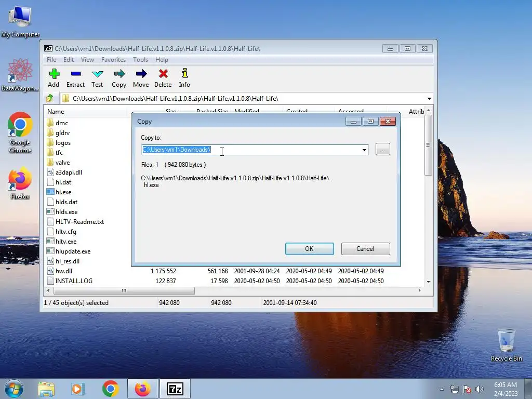This screenshot has width=532, height=399.
Task: Browse destination with the ellipsis button
Action: point(383,149)
